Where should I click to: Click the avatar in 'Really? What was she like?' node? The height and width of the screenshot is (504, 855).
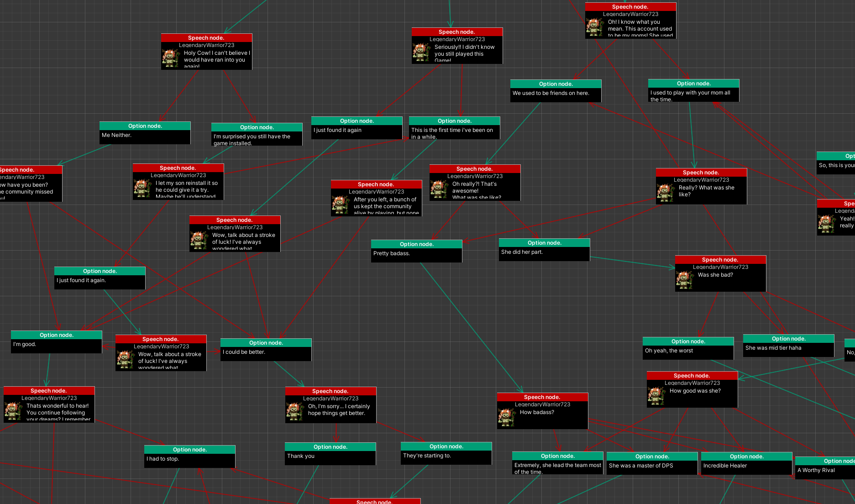pos(666,193)
